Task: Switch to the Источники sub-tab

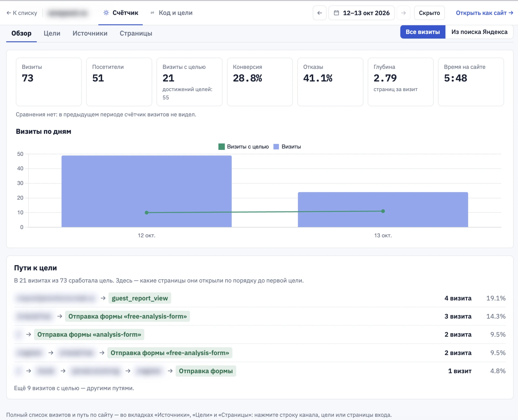Action: point(90,33)
